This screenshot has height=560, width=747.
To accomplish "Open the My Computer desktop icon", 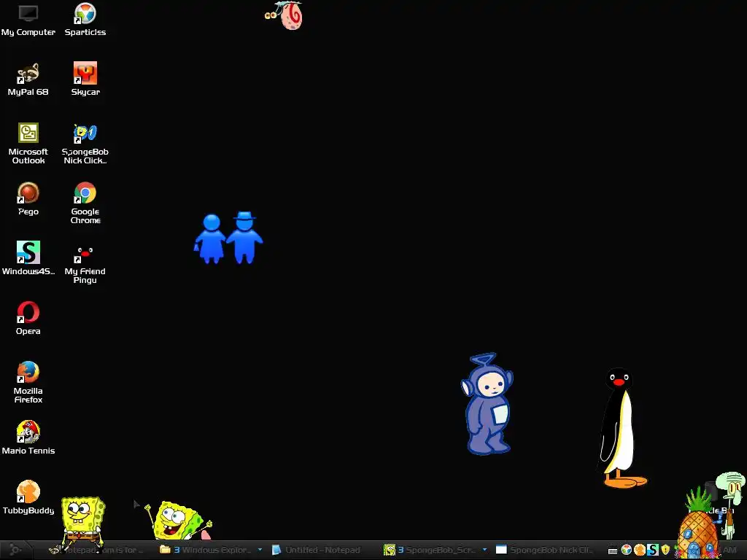I will (28, 20).
